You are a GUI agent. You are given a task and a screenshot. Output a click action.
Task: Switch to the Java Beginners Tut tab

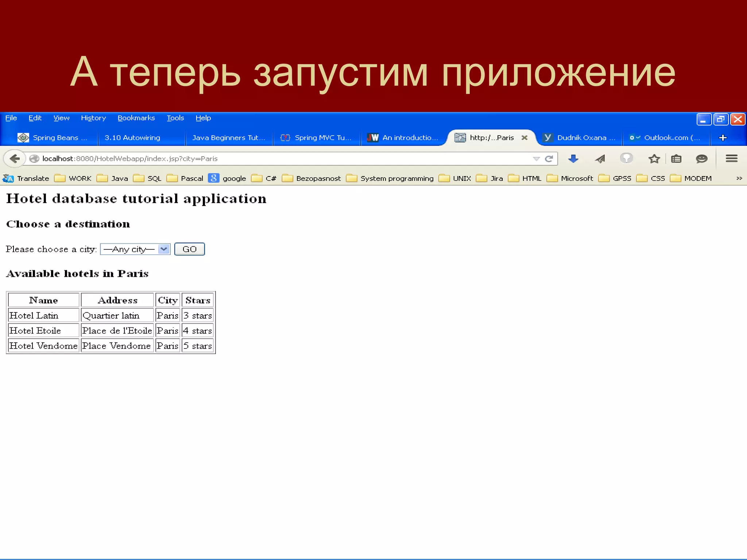[x=229, y=138]
